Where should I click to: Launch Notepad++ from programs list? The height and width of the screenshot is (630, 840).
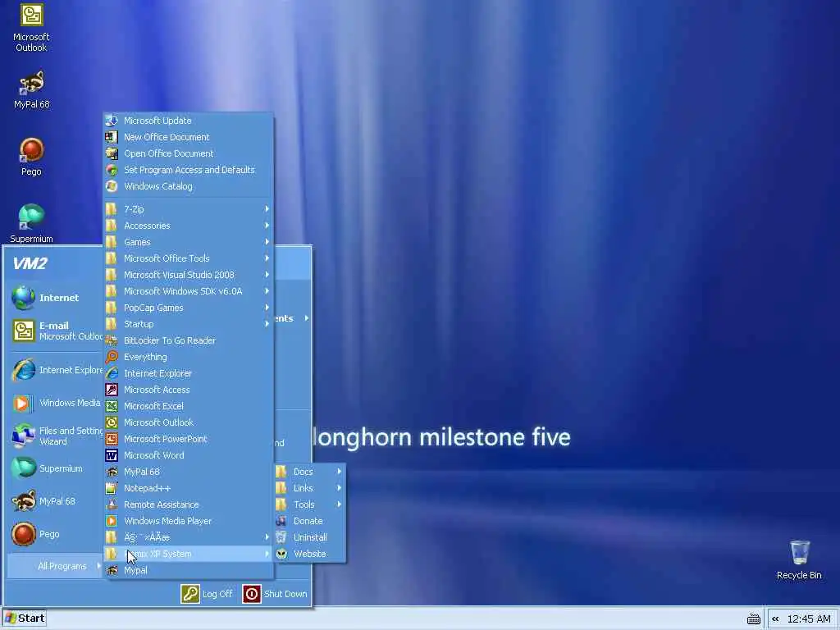tap(188, 488)
